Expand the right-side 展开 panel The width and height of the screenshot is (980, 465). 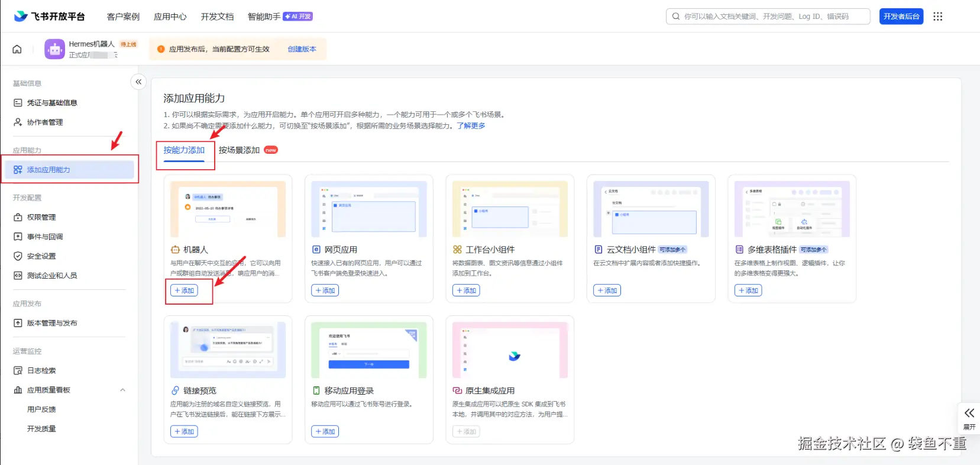tap(969, 418)
